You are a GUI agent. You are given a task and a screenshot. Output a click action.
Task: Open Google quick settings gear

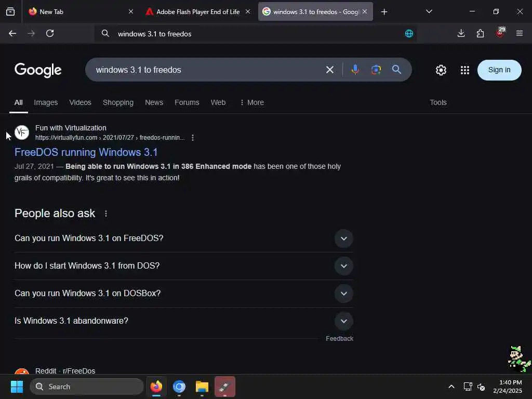point(441,70)
